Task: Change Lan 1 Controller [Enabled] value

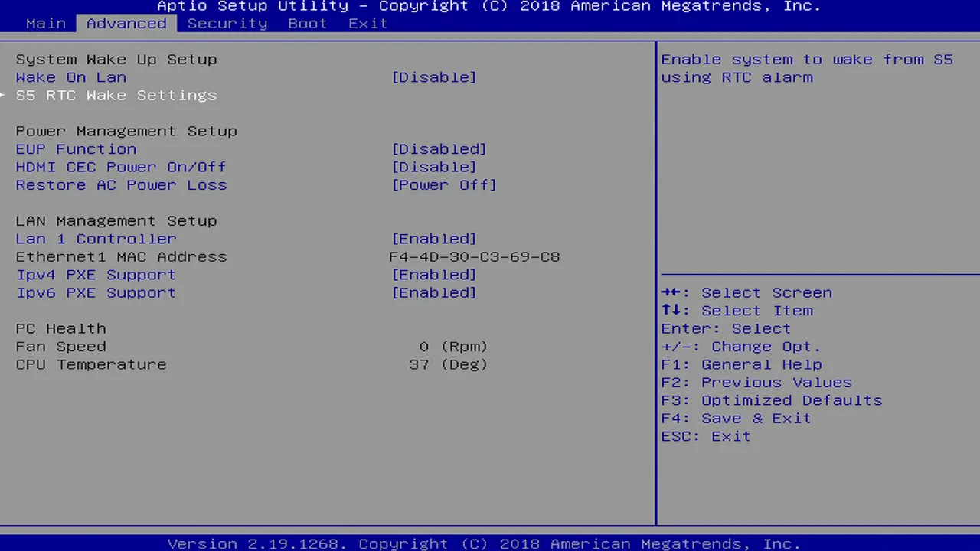Action: [x=434, y=239]
